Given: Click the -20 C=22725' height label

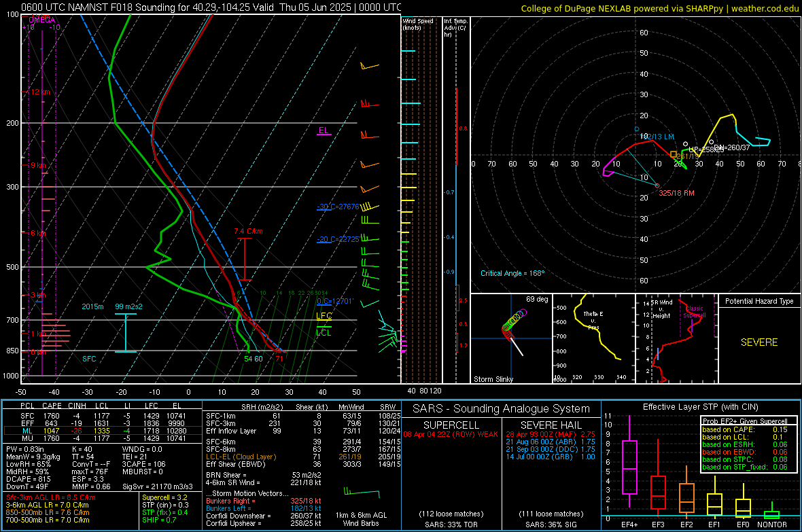Looking at the screenshot, I should point(338,239).
